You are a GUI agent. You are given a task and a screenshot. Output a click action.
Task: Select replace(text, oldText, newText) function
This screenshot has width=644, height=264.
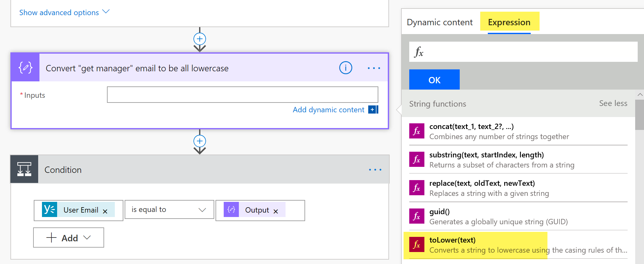pos(518,188)
